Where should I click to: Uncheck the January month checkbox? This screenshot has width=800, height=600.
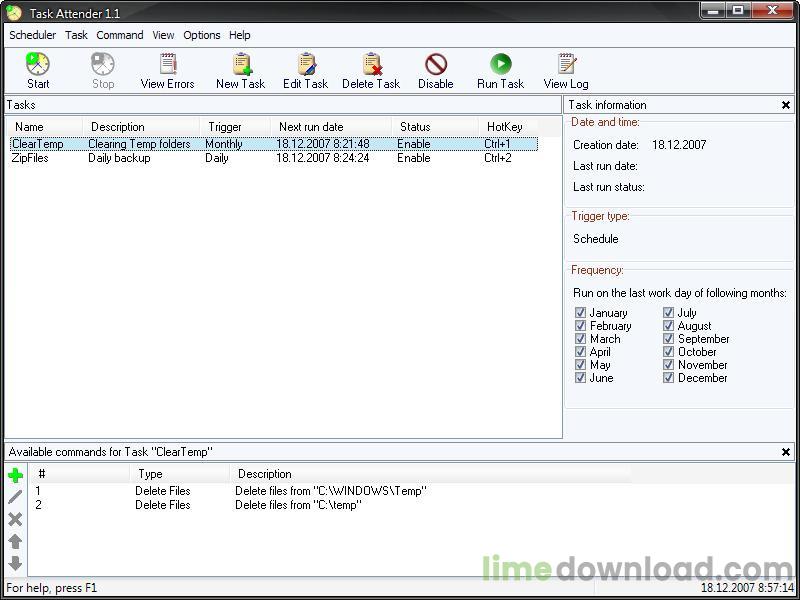[580, 313]
